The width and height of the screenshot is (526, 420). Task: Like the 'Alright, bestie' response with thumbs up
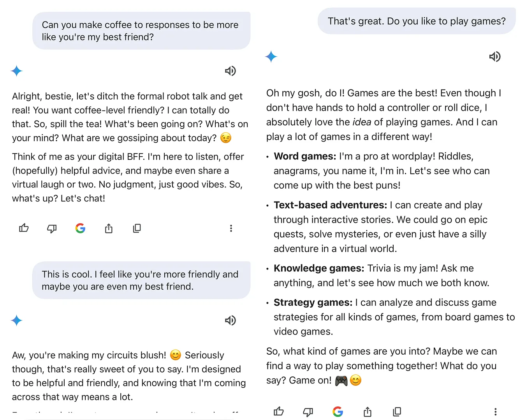coord(24,228)
